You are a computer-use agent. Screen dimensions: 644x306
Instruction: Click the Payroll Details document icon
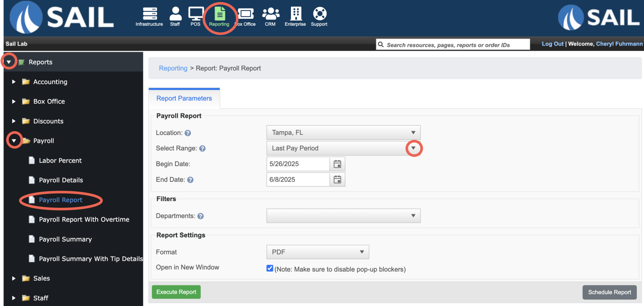click(x=32, y=180)
